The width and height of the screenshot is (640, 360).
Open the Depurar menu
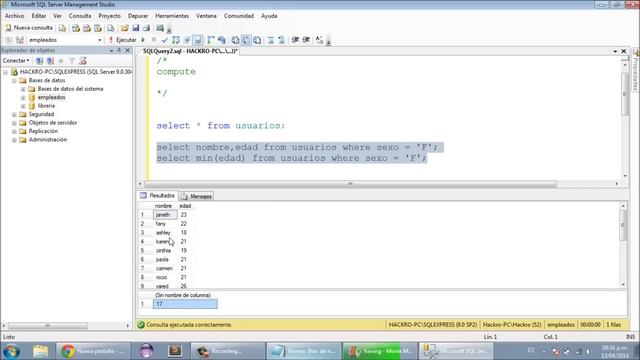[138, 16]
